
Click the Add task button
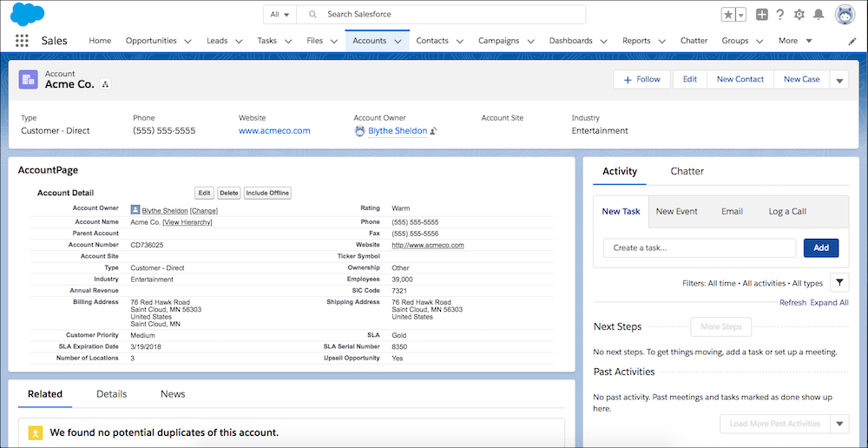pyautogui.click(x=821, y=248)
